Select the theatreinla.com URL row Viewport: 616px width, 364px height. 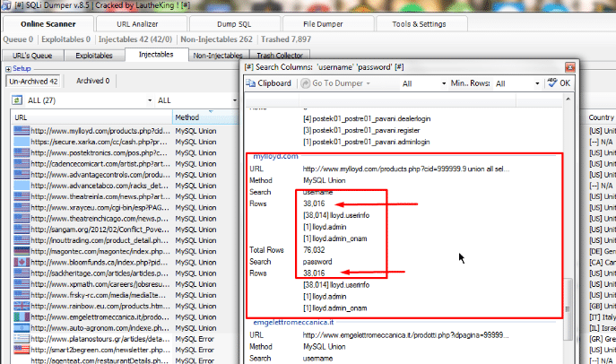point(100,196)
